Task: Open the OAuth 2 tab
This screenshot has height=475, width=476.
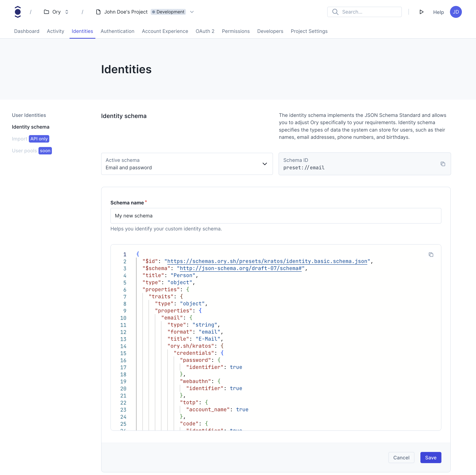Action: (x=205, y=31)
